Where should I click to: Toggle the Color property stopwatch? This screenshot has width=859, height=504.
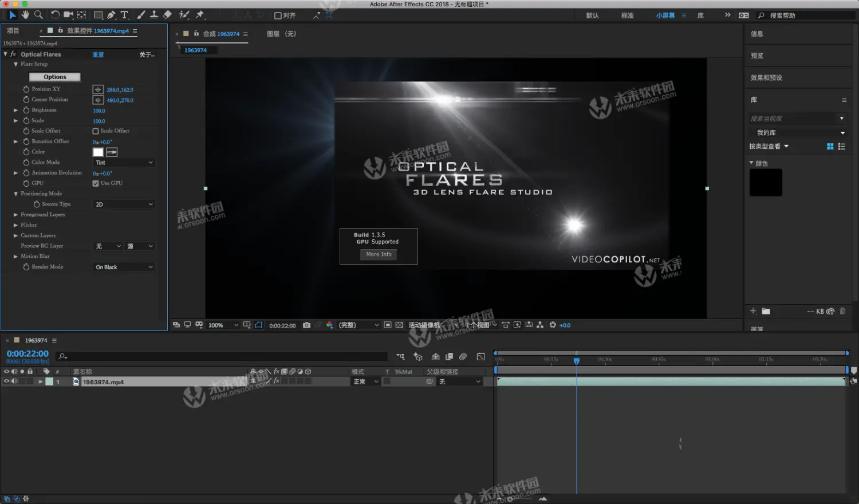pos(26,152)
